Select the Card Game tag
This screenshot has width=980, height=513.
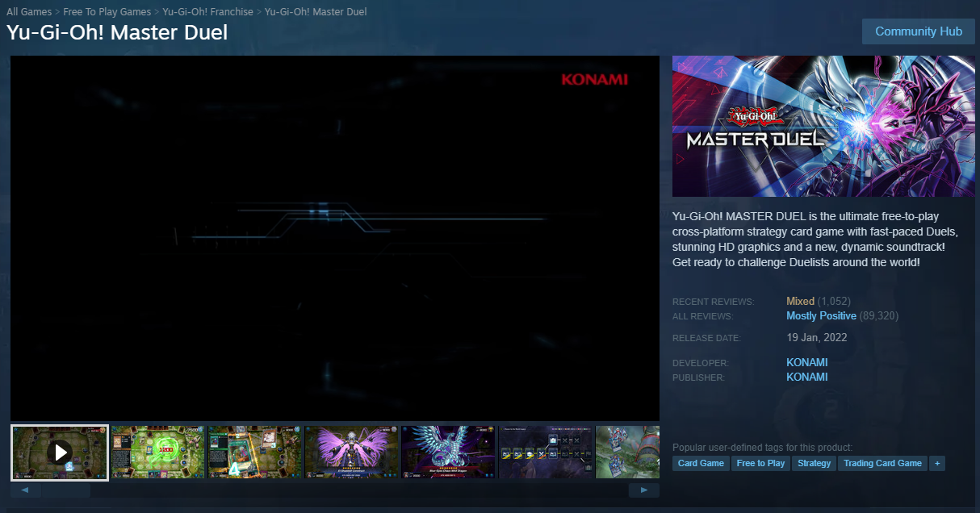click(701, 463)
